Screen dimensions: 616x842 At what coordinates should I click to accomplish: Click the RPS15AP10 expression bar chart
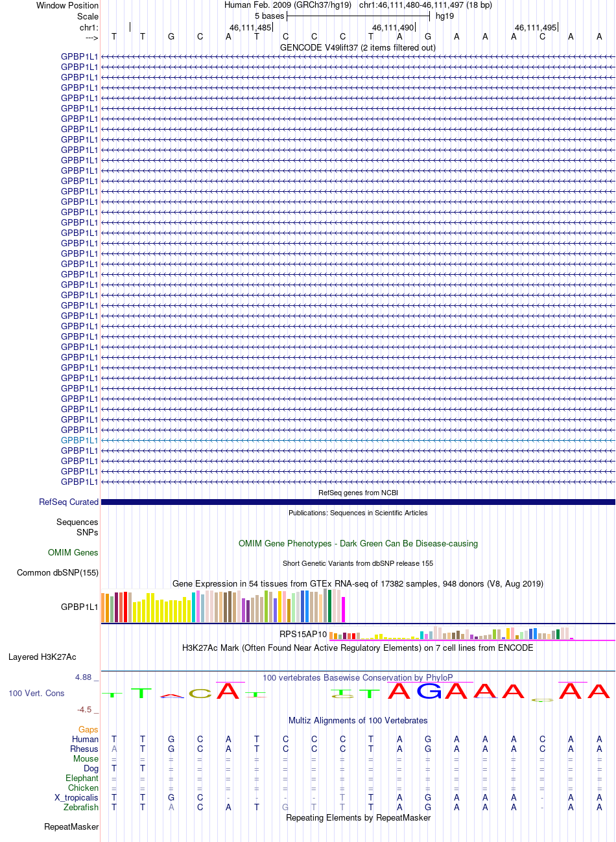[x=452, y=633]
